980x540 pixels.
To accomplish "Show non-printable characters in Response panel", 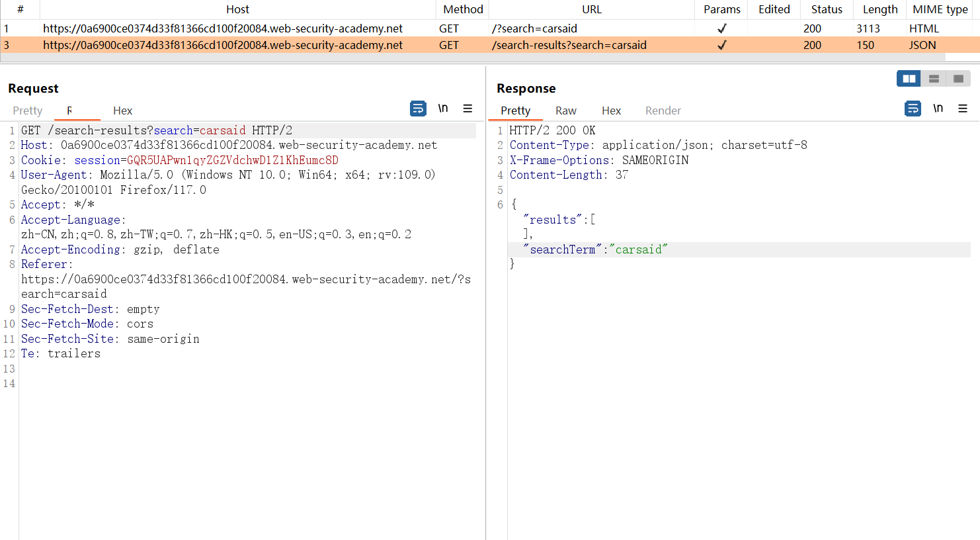I will pyautogui.click(x=938, y=109).
